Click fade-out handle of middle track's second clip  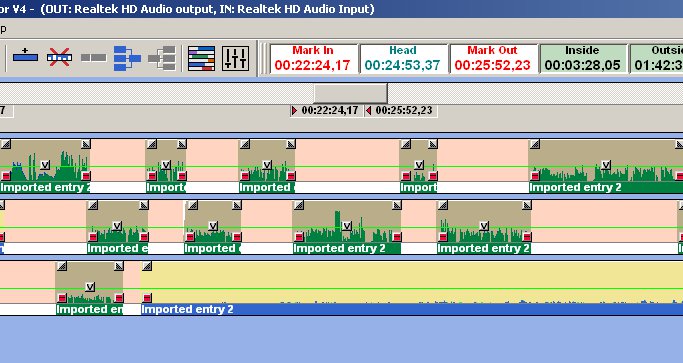coord(237,205)
